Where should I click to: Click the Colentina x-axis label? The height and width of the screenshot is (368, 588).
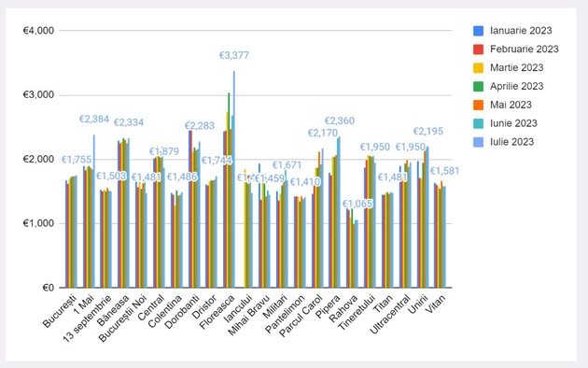point(165,311)
